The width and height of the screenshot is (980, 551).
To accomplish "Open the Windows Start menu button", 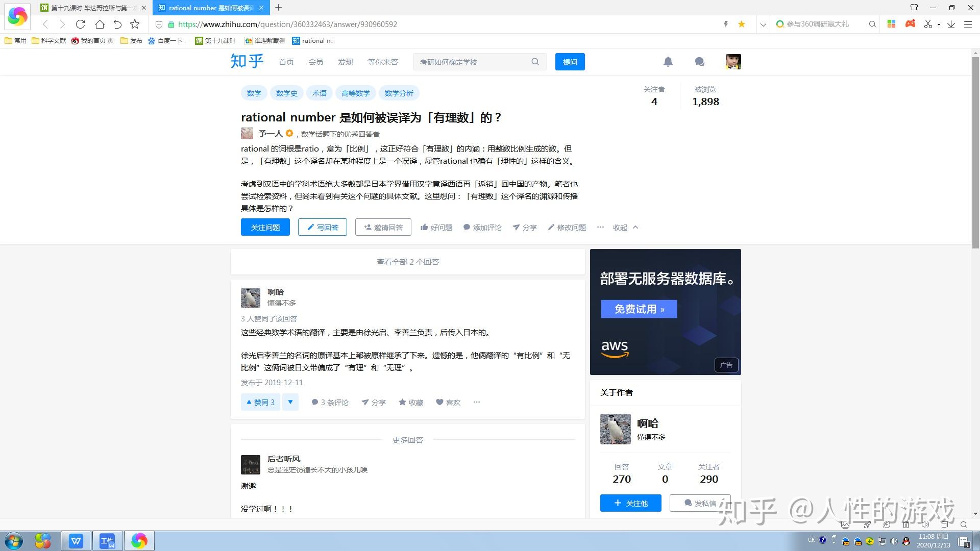I will coord(14,540).
